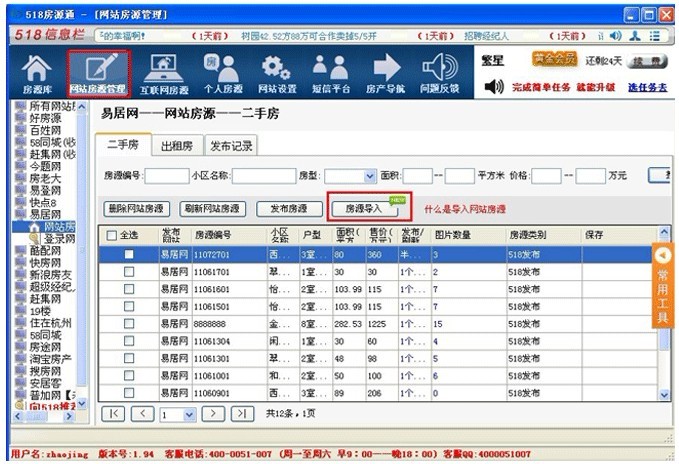Go to the previous page of listings
The width and height of the screenshot is (679, 464).
tap(142, 414)
